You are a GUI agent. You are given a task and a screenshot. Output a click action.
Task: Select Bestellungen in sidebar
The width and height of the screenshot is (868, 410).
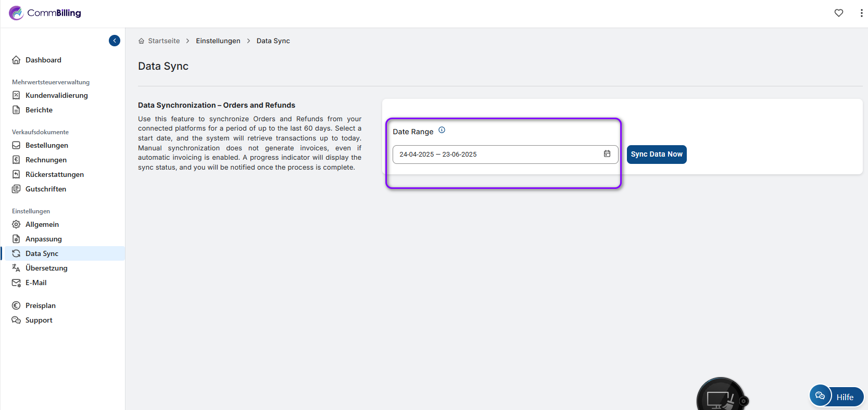[x=47, y=145]
